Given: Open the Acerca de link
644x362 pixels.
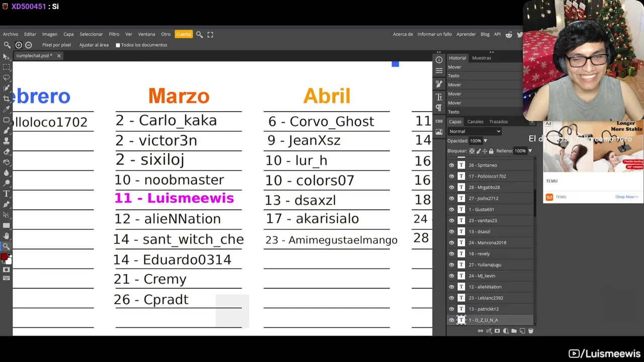Looking at the screenshot, I should point(403,34).
